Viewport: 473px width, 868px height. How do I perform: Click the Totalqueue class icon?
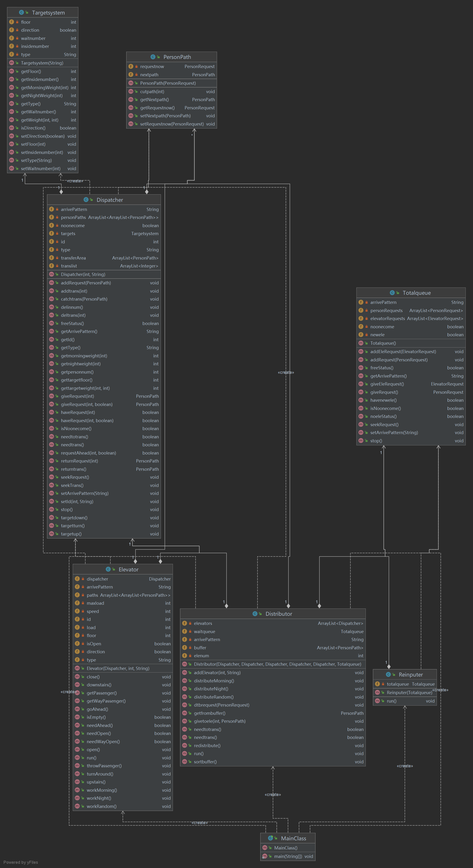(392, 293)
